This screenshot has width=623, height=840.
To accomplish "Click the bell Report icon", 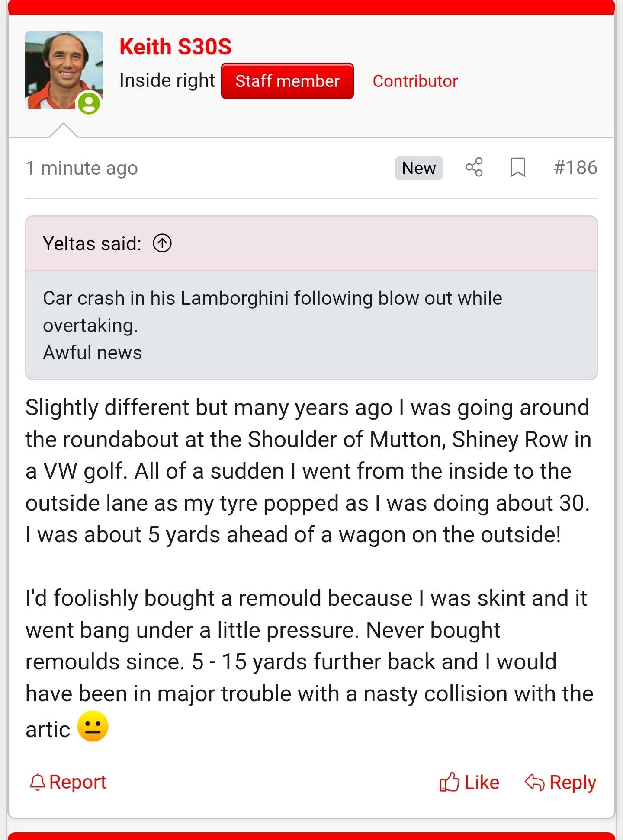I will (38, 782).
